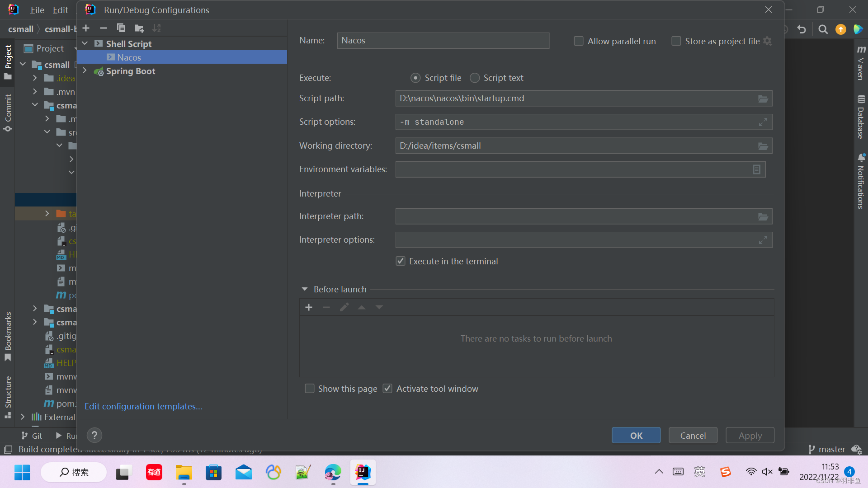Show hidden system tray icons
The image size is (868, 488).
point(659,472)
